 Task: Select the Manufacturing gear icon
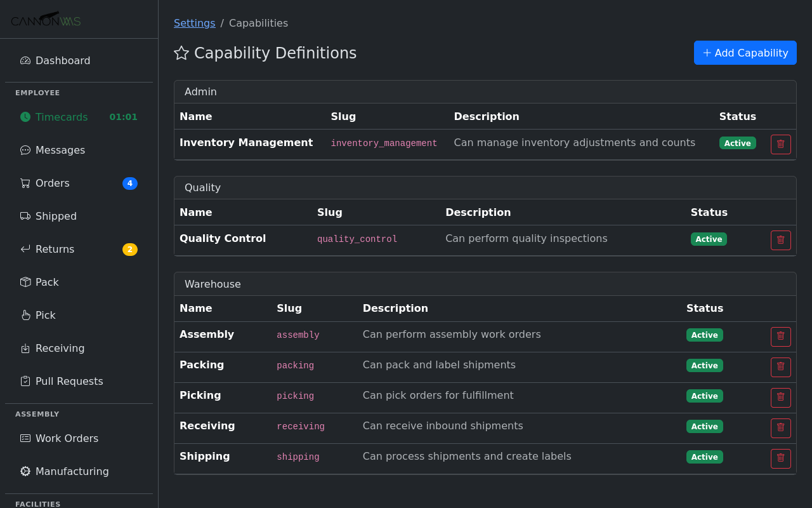tap(25, 471)
